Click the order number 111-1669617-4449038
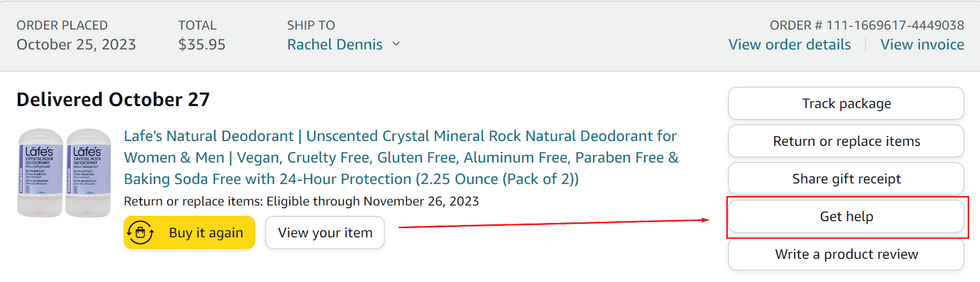Screen dimensions: 980x282 pos(895,25)
